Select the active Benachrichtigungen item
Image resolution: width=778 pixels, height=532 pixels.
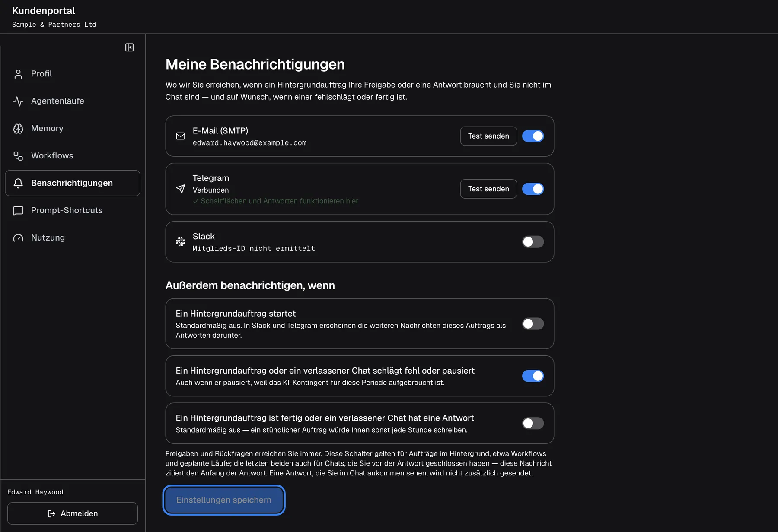point(73,183)
